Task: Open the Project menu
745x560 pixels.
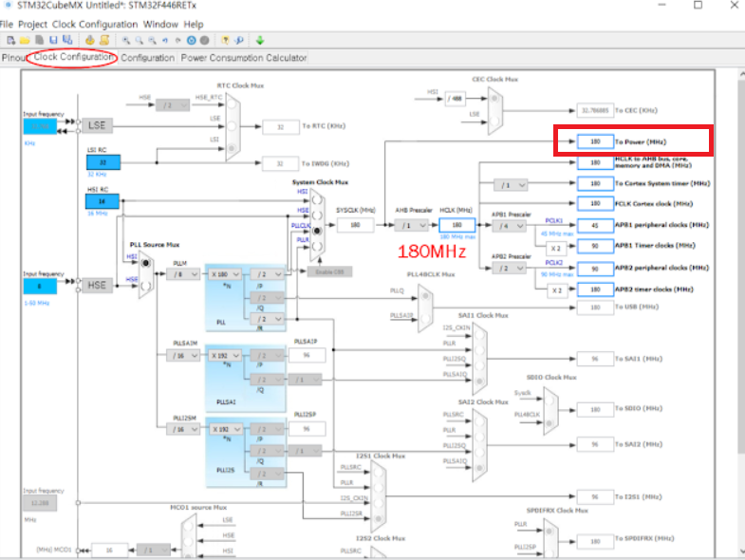Action: coord(32,25)
